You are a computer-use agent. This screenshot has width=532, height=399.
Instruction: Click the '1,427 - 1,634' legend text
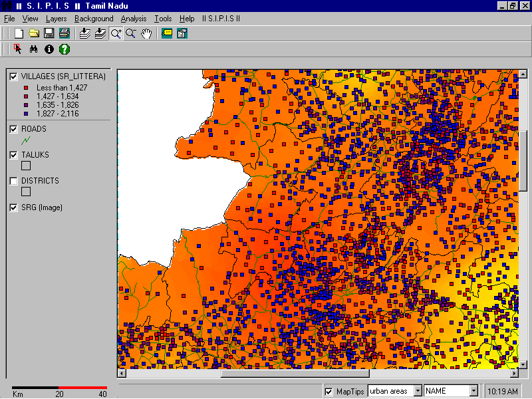[58, 96]
